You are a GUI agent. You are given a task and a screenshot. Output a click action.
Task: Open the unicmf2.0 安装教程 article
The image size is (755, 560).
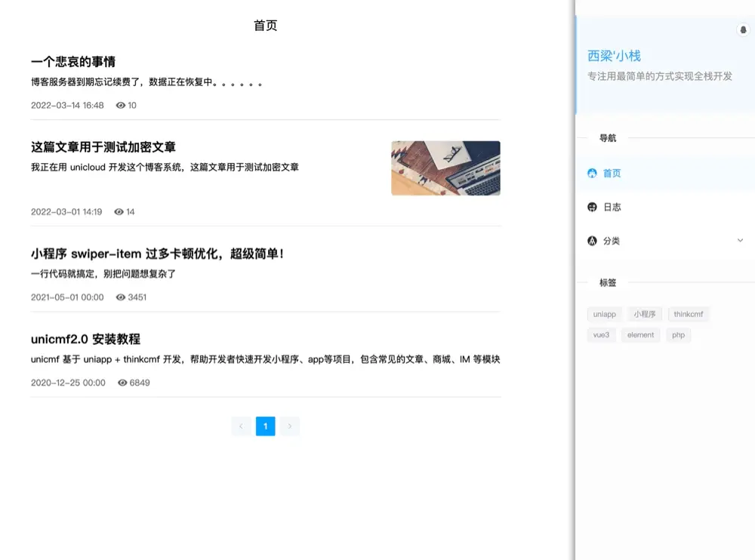point(85,340)
